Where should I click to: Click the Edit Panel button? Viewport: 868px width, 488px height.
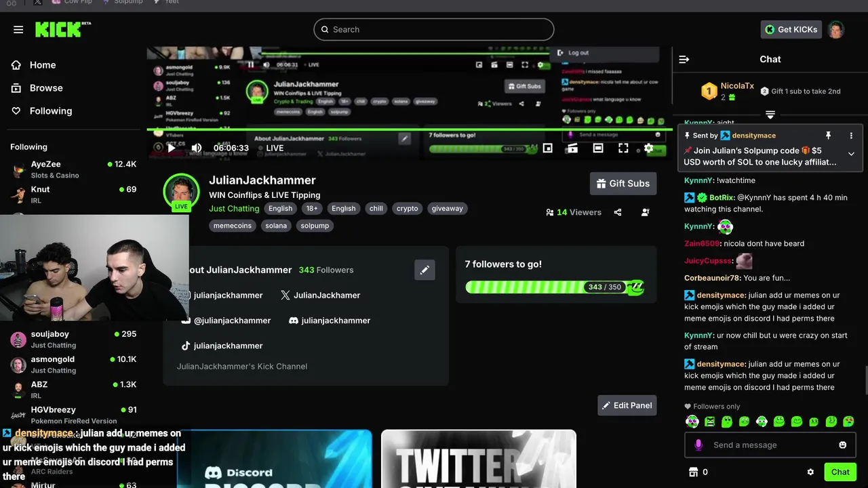click(x=627, y=405)
